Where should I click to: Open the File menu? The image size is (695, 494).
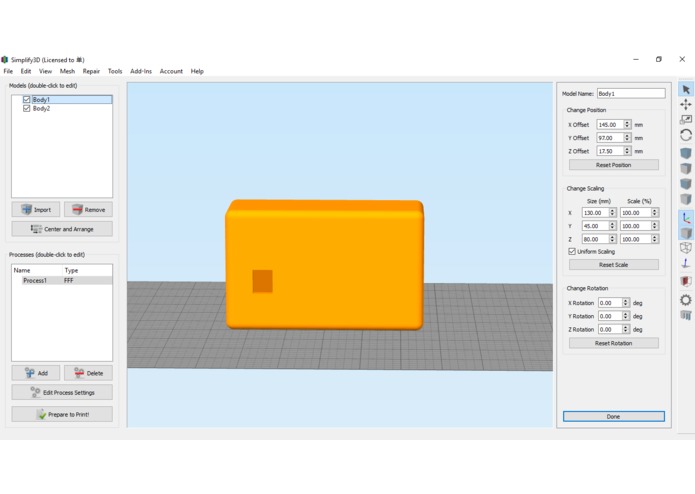tap(8, 71)
